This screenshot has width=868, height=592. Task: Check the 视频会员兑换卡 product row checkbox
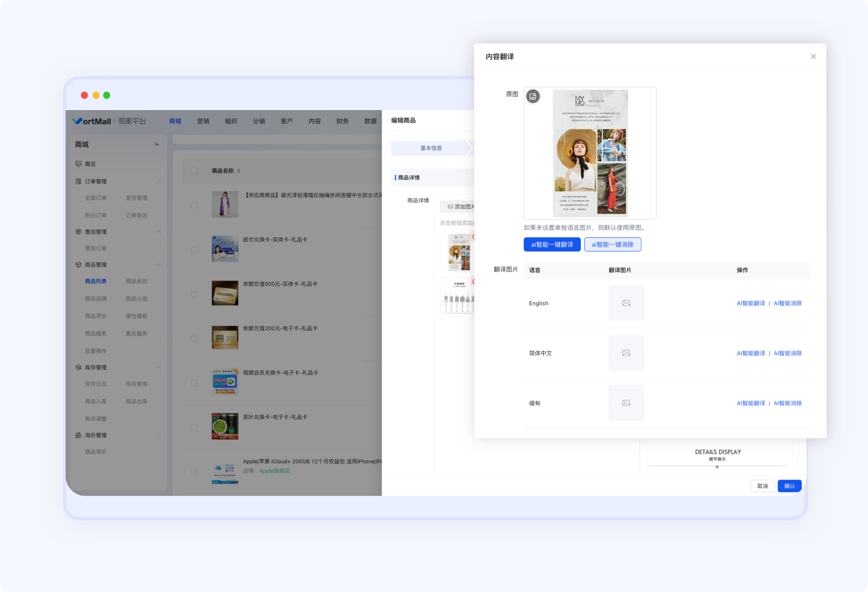194,383
